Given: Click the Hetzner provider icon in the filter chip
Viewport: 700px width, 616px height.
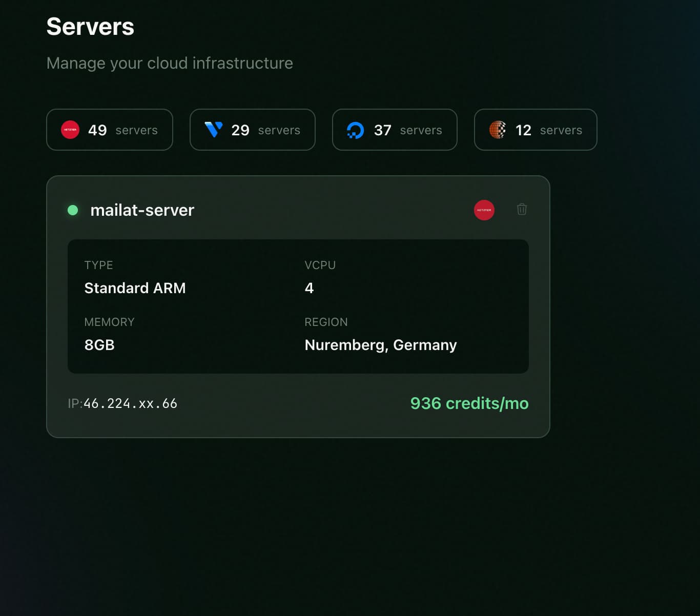Looking at the screenshot, I should point(71,130).
